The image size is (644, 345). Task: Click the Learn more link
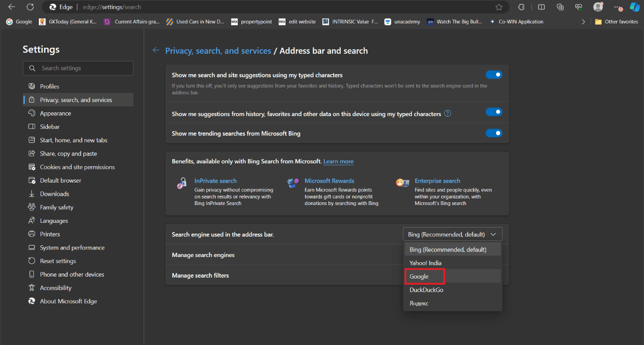point(338,161)
